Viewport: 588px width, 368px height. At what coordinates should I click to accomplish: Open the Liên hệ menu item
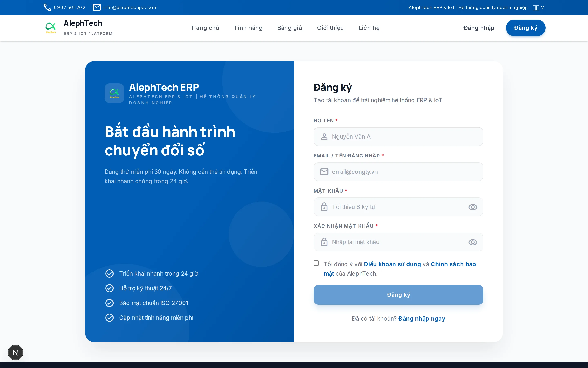pos(369,28)
